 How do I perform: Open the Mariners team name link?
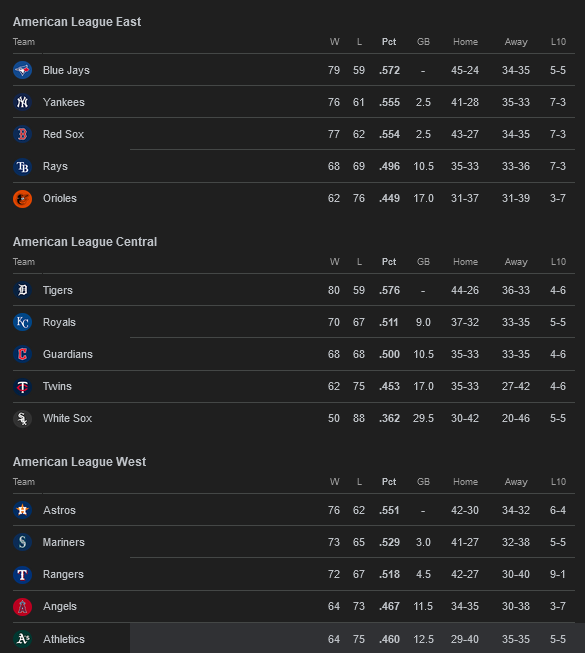[64, 542]
